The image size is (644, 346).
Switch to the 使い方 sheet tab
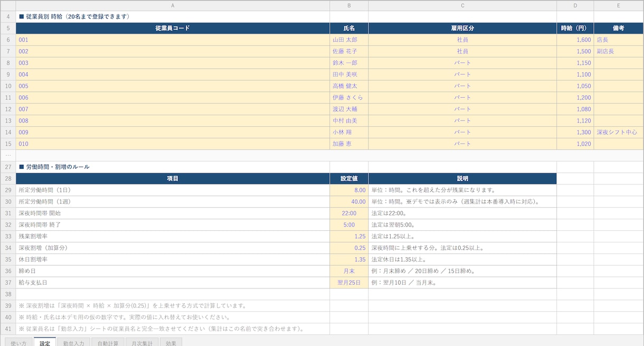[19, 342]
